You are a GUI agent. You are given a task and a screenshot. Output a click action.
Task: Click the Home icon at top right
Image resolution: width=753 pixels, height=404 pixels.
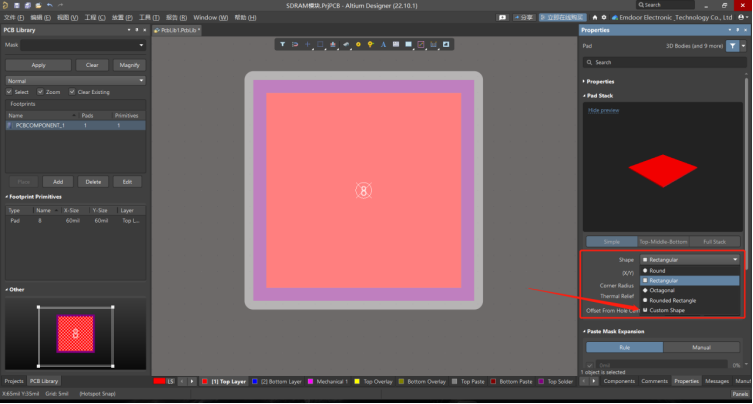594,17
